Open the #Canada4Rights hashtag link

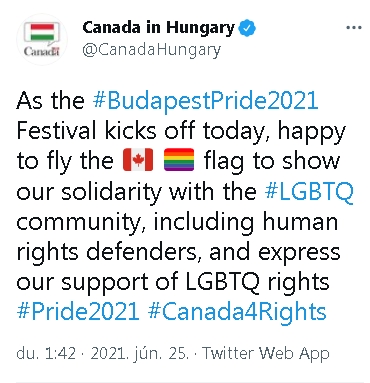(237, 312)
